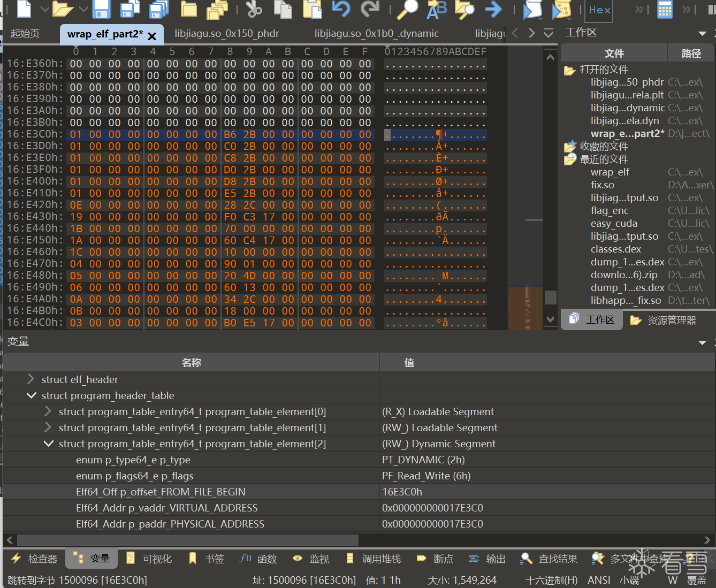Click the New File toolbar icon
The image size is (716, 588).
[25, 9]
